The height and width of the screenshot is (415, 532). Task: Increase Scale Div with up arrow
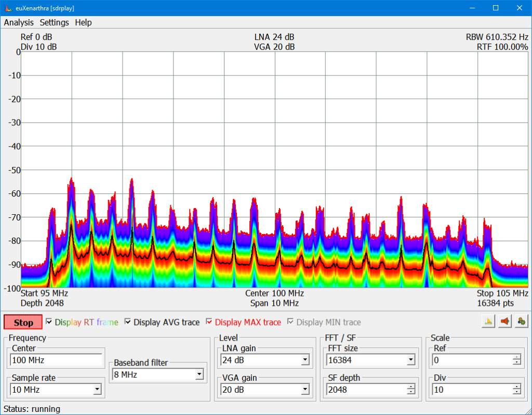pos(517,387)
